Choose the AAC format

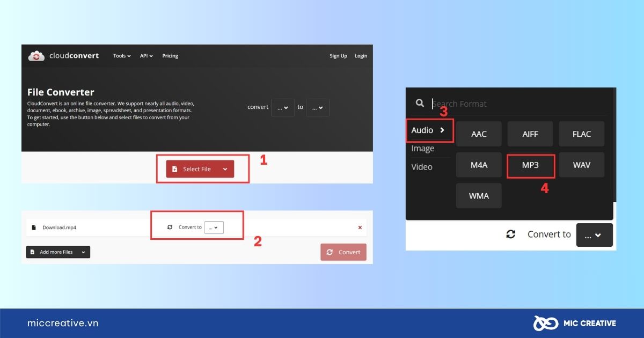point(479,134)
